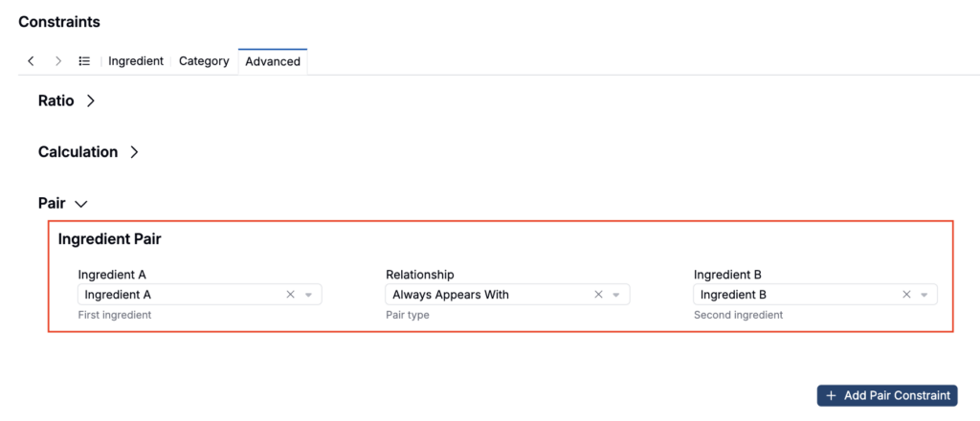Click the forward arrow in the tab bar
Image resolution: width=980 pixels, height=421 pixels.
58,61
